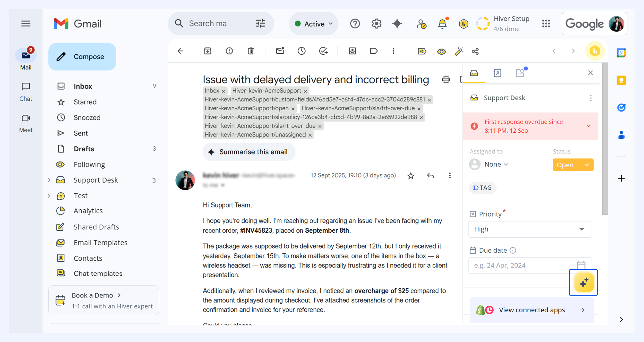Open Email Templates in the sidebar
The width and height of the screenshot is (644, 342).
tap(101, 242)
